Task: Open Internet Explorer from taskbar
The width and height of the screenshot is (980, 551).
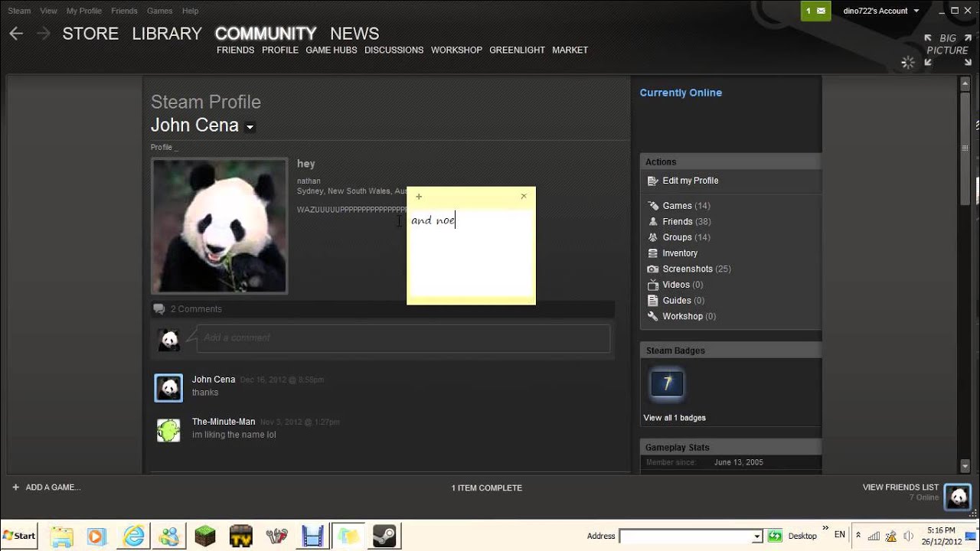Action: pos(134,536)
